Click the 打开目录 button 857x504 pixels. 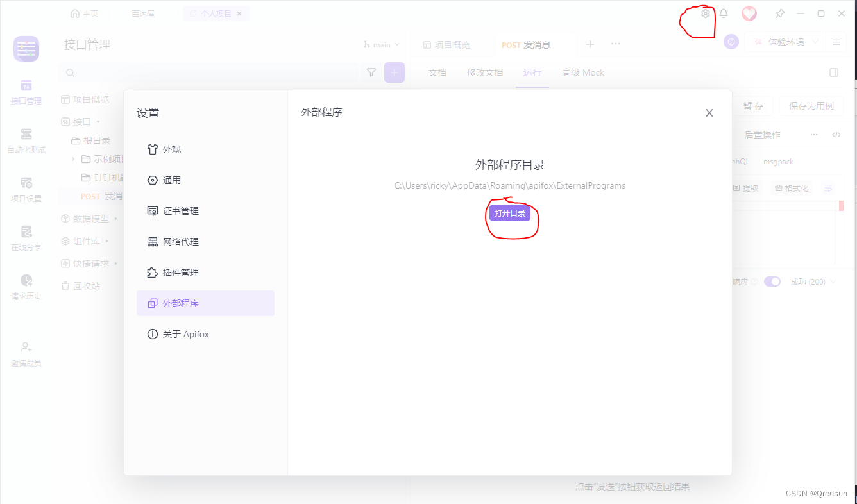(x=510, y=213)
